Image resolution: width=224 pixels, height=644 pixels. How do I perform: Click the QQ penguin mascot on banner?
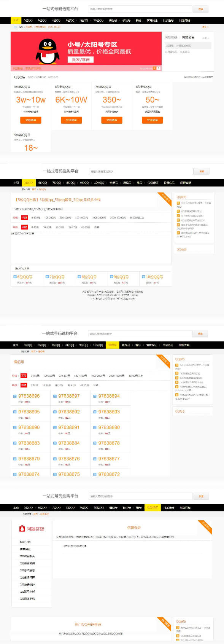47,51
